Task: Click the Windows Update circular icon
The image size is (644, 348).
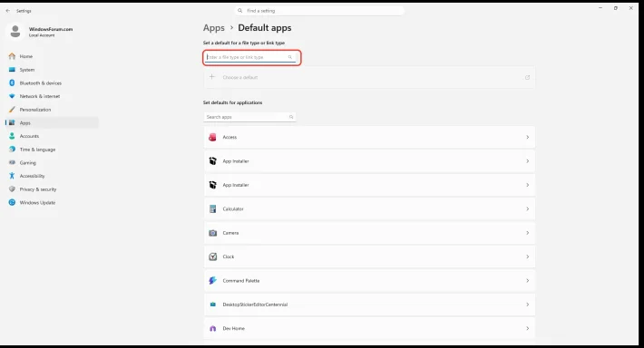Action: point(12,202)
